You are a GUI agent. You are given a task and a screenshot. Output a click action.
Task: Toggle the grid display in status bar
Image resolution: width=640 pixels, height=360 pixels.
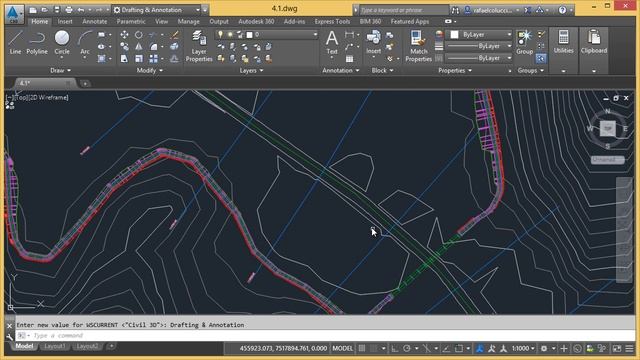pyautogui.click(x=362, y=348)
